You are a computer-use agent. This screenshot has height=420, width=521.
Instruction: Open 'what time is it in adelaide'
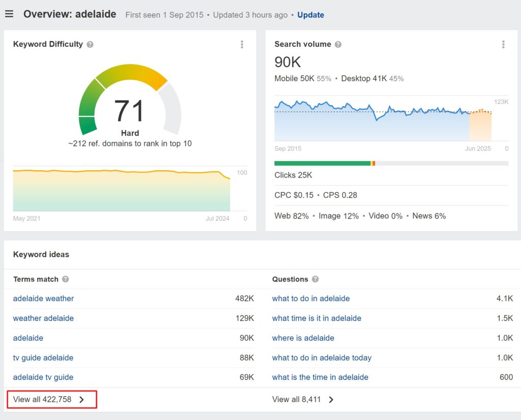(x=316, y=318)
